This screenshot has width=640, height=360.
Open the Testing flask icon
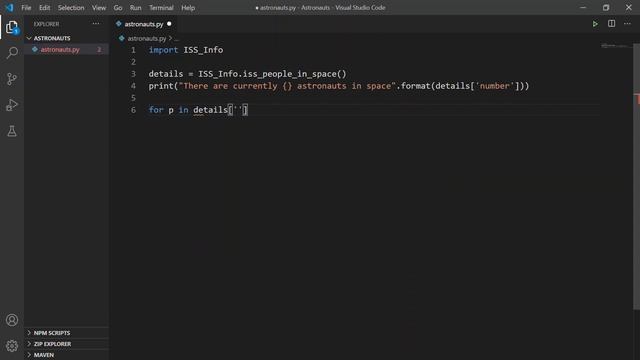click(12, 131)
